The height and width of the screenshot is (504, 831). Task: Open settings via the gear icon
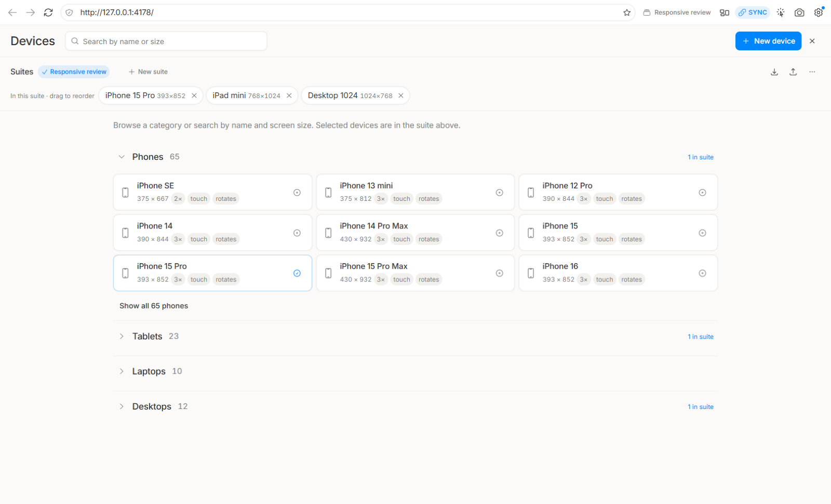pos(819,12)
